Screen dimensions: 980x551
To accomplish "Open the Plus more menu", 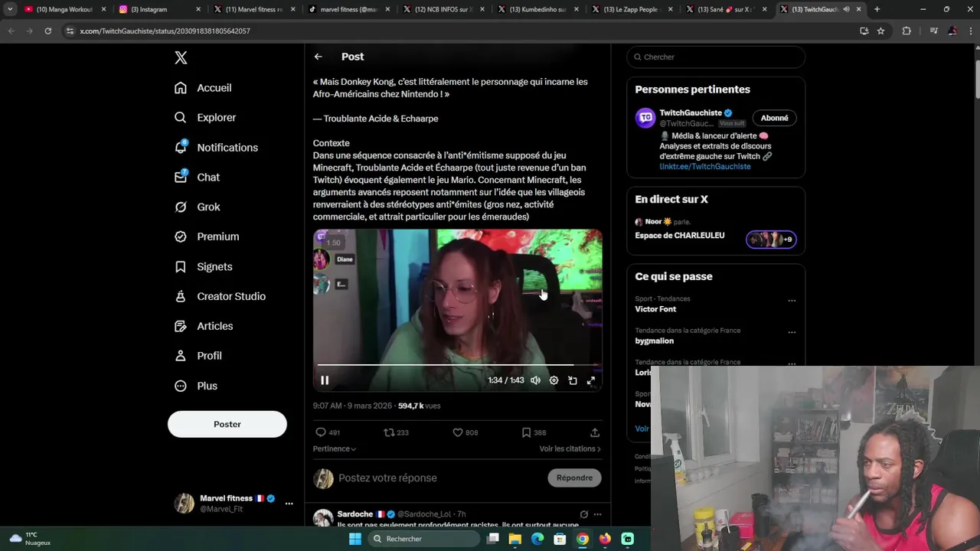I will 196,386.
